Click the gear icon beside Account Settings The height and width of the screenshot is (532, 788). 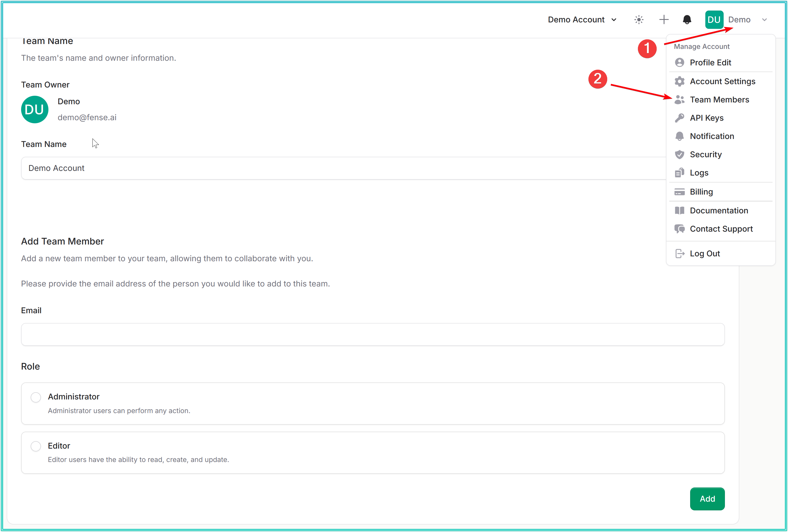click(680, 81)
